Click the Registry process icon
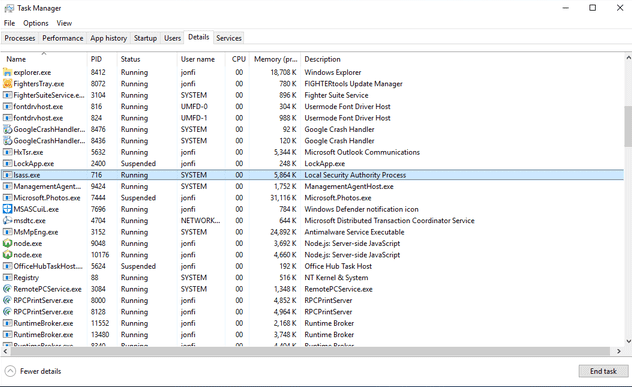 coord(7,278)
